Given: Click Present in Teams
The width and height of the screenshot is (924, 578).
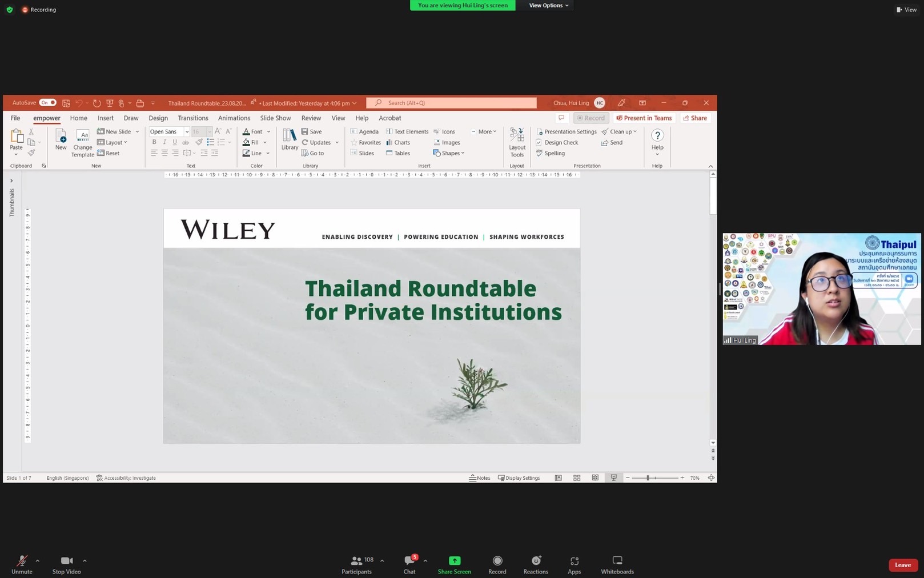Looking at the screenshot, I should [644, 118].
